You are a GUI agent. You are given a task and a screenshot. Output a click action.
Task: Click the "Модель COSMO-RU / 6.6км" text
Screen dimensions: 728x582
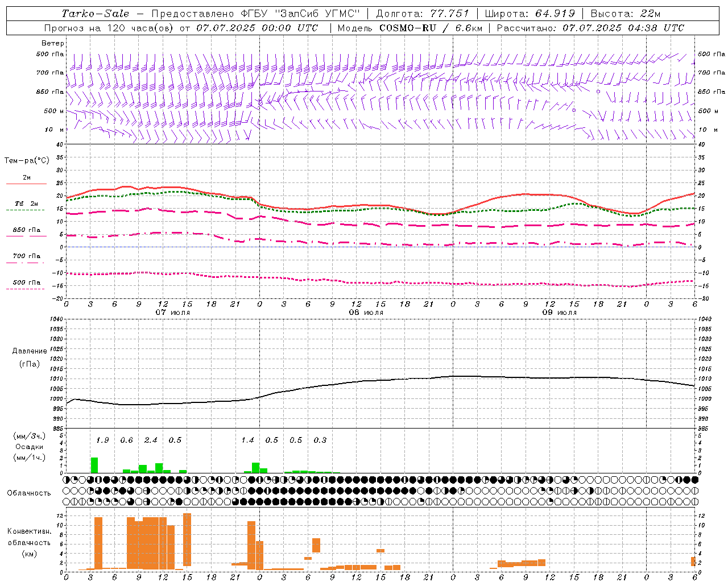point(409,28)
